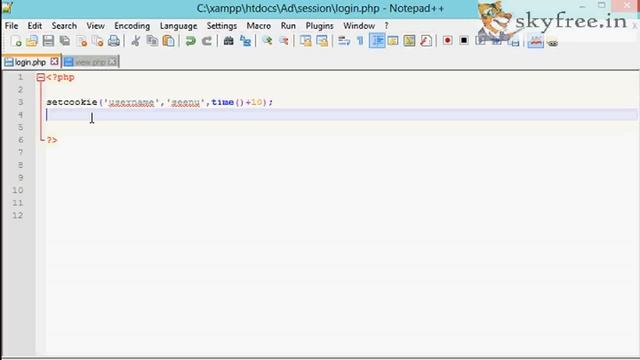The width and height of the screenshot is (640, 360).
Task: Open document map toolbar icon
Action: click(409, 41)
